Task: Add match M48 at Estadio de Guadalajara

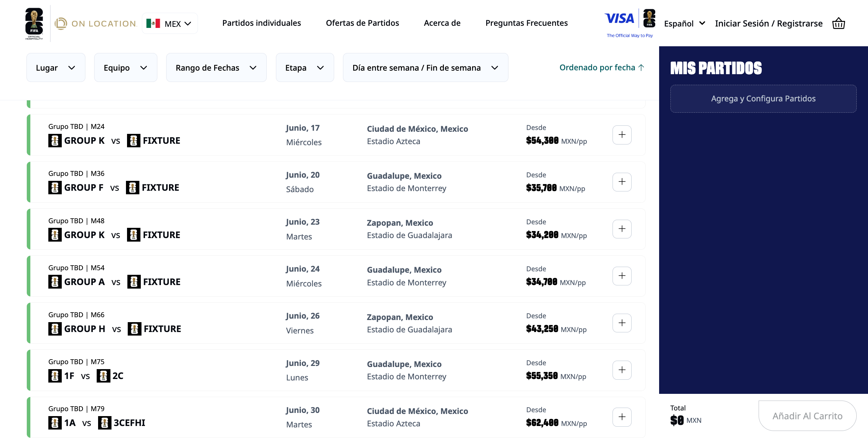Action: tap(622, 229)
